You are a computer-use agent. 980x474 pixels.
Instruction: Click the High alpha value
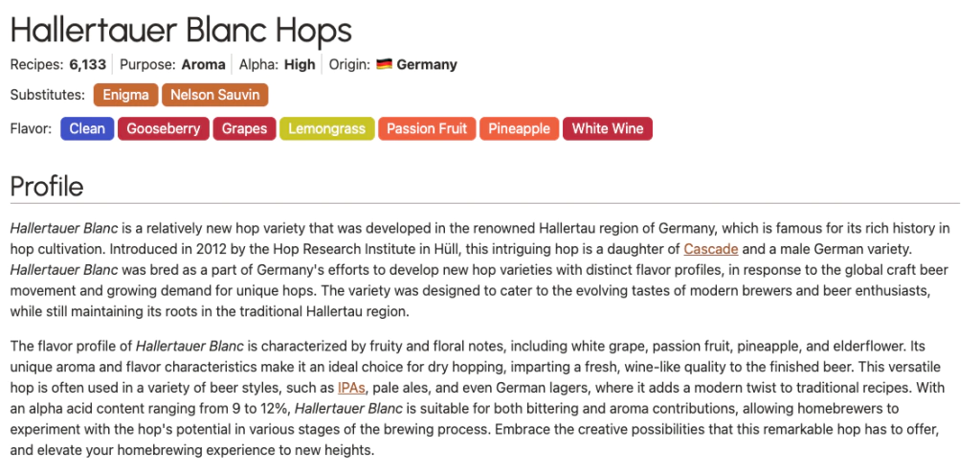(300, 65)
